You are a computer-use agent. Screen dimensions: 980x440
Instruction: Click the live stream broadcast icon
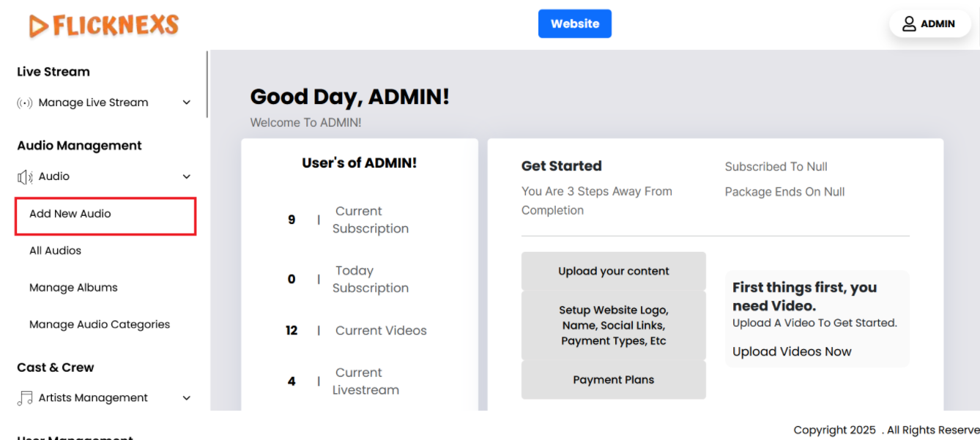25,103
